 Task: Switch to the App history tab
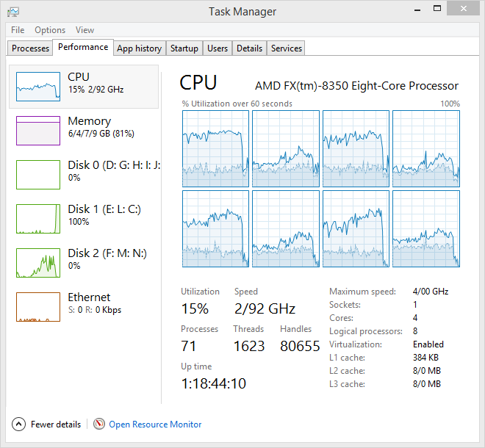tap(139, 48)
